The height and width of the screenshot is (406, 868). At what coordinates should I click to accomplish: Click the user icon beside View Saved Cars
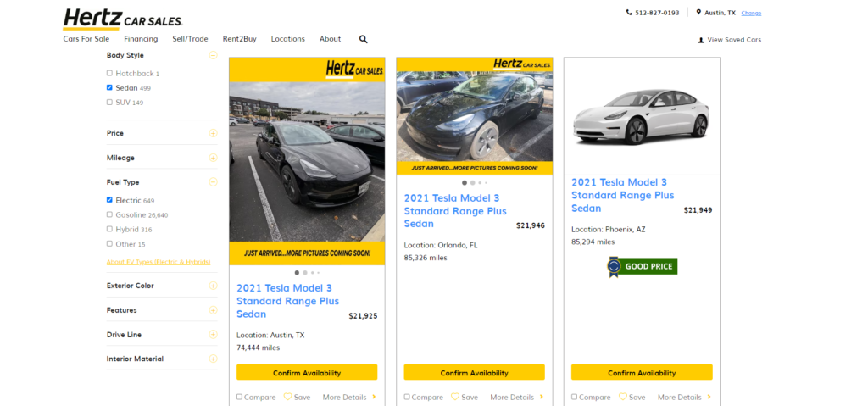click(701, 40)
